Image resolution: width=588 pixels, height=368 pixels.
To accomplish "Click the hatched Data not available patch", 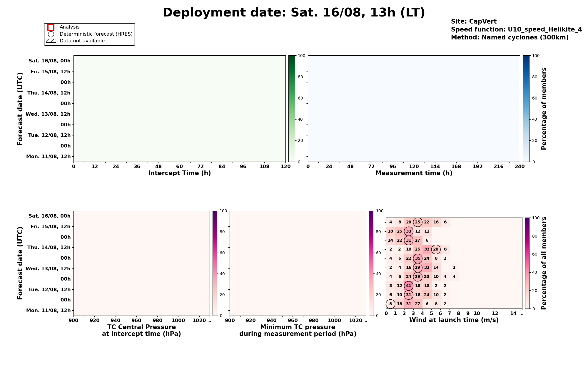I will click(51, 41).
